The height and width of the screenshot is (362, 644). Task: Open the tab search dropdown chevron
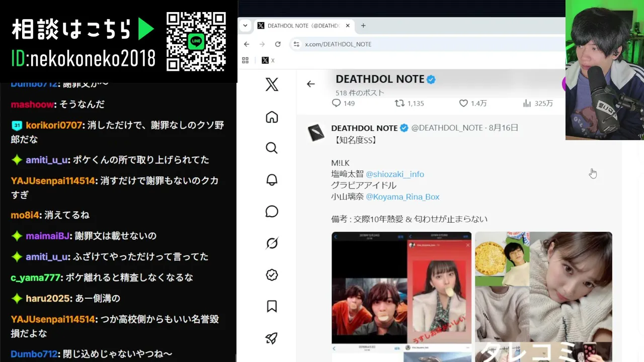[x=245, y=26]
